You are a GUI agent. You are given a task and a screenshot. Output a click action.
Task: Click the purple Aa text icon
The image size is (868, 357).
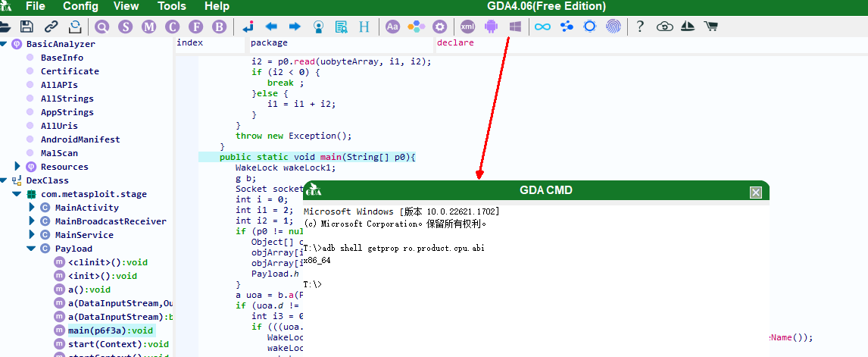(392, 26)
